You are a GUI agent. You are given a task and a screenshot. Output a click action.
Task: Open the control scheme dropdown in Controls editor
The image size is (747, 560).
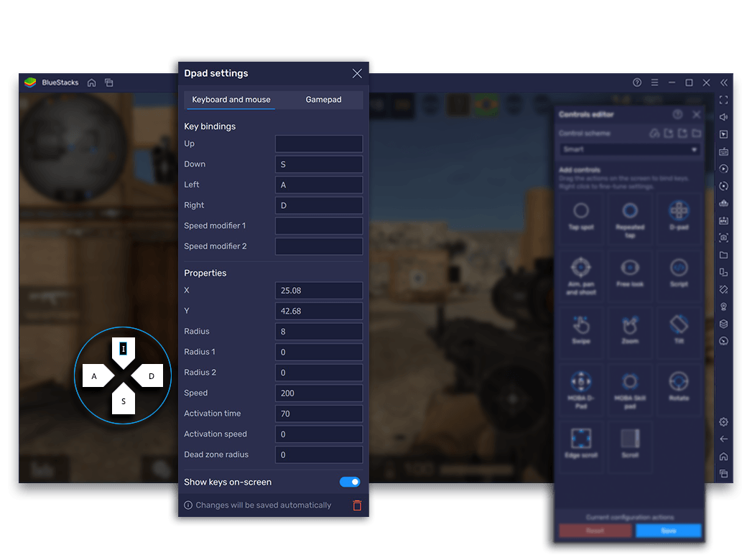point(630,149)
